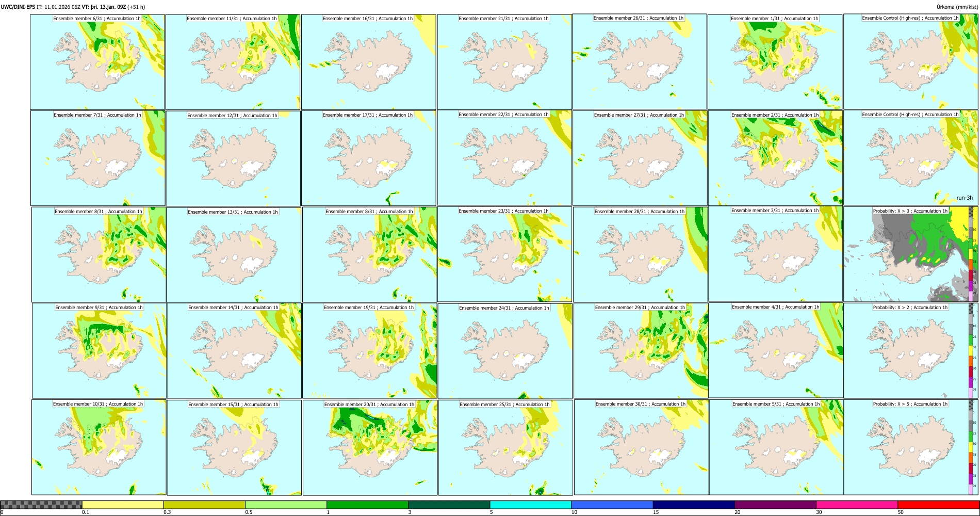Click the Ensemble member 21/31 map
Image resolution: width=980 pixels, height=516 pixels.
click(504, 62)
